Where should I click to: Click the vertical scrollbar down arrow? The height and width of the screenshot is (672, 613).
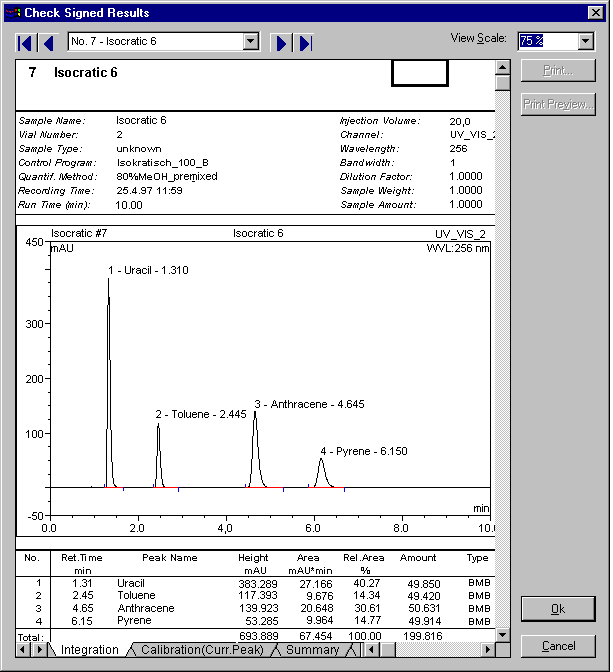(x=503, y=634)
